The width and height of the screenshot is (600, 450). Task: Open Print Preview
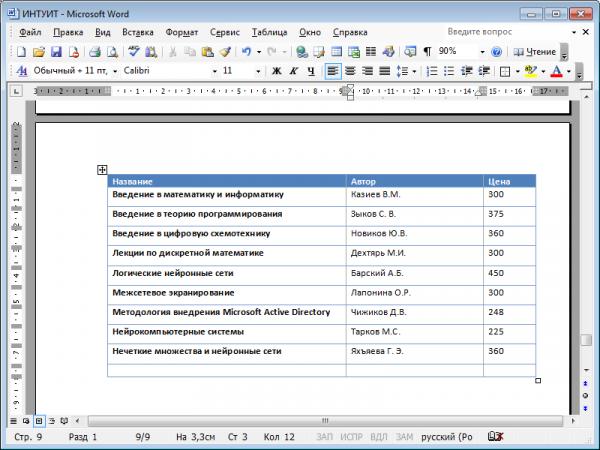[x=112, y=52]
